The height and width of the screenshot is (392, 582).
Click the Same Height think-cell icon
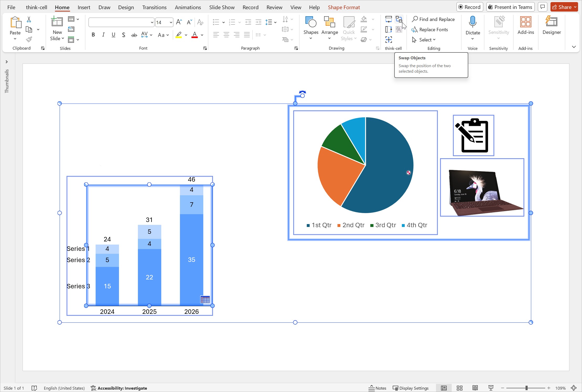click(388, 29)
